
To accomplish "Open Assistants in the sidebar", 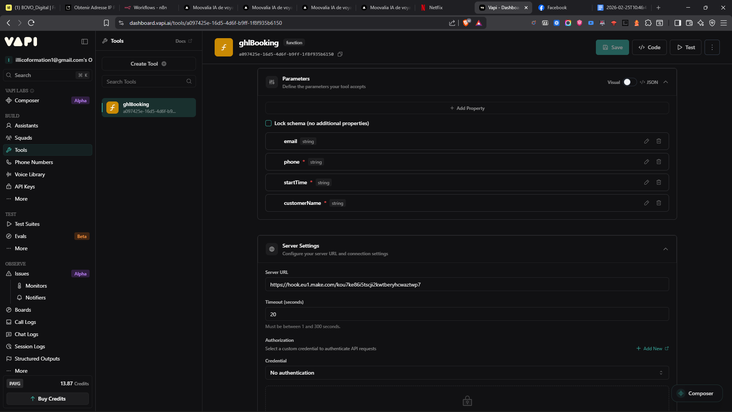I will coord(26,126).
